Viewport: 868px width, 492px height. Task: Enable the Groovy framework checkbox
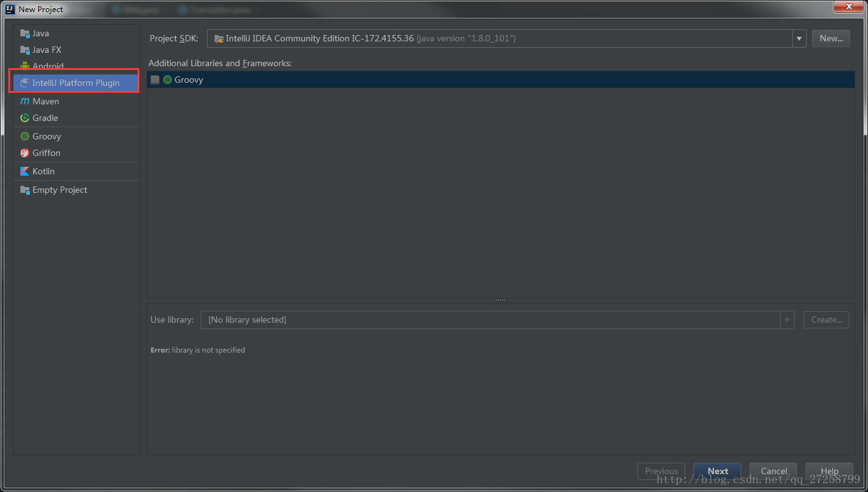tap(155, 80)
